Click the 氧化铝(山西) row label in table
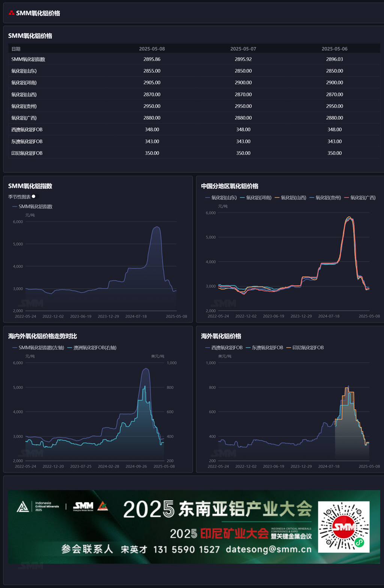The width and height of the screenshot is (384, 588). click(24, 95)
